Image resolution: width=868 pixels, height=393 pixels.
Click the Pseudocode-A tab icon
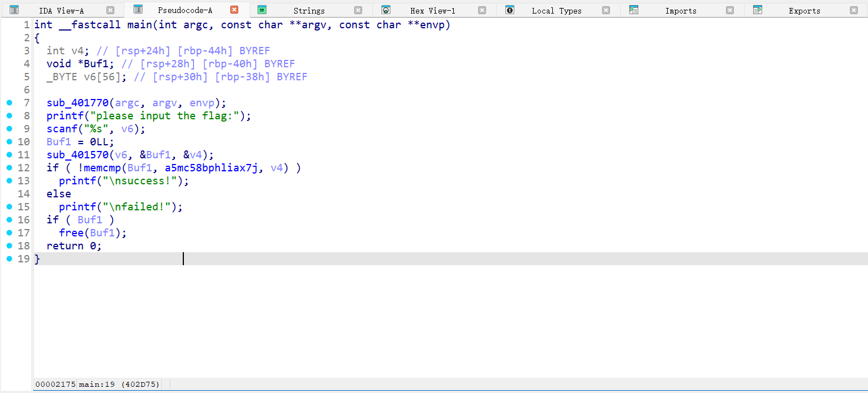tap(137, 10)
